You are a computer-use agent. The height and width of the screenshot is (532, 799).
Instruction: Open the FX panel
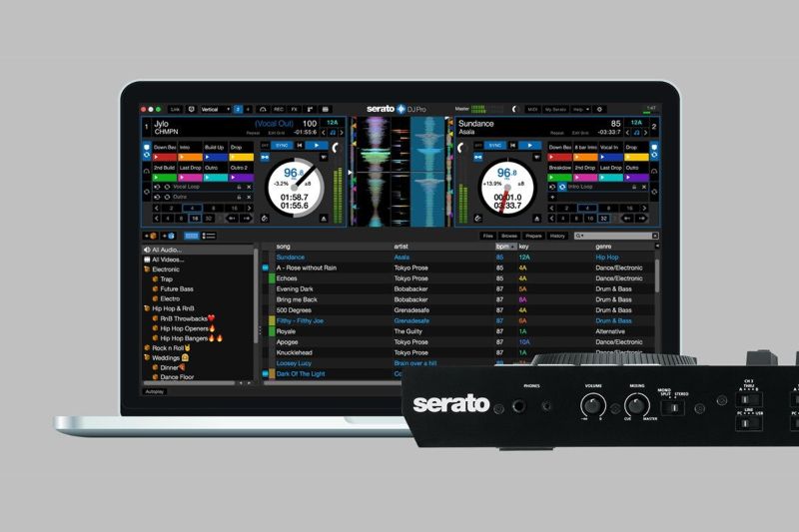click(294, 109)
